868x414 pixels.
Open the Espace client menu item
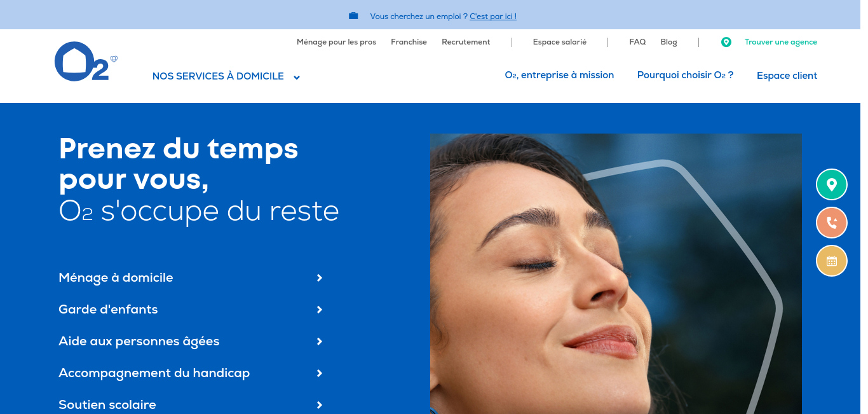pos(787,76)
